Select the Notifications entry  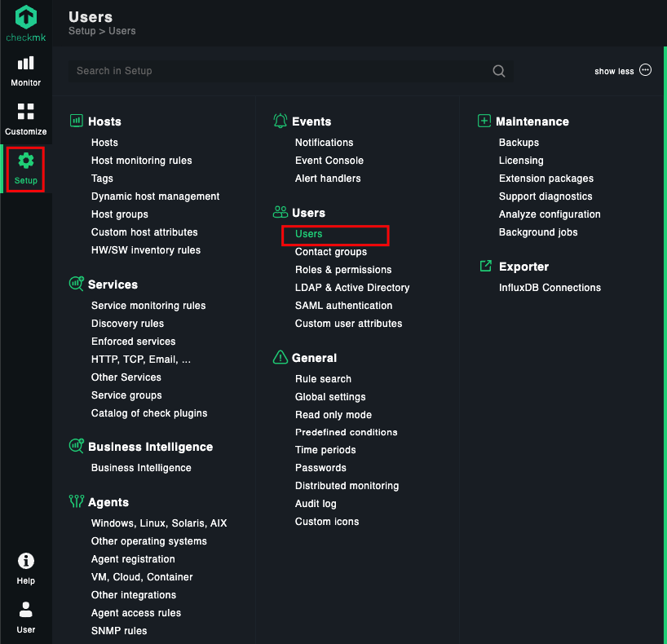[x=325, y=143]
